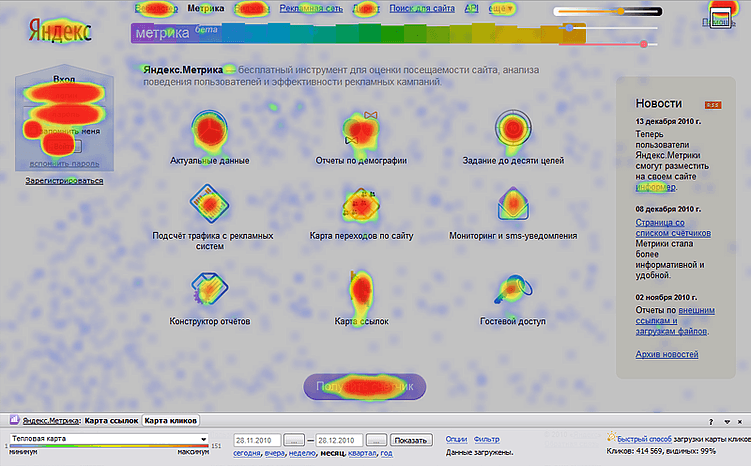This screenshot has width=751, height=466.
Task: Click the login field under Вход
Action: [x=64, y=95]
